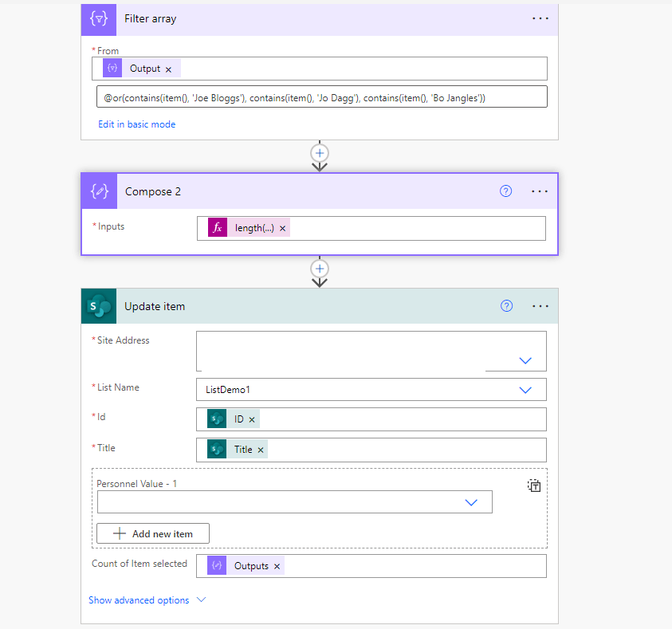Click the Outputs token label
Image resolution: width=672 pixels, height=629 pixels.
pos(251,566)
